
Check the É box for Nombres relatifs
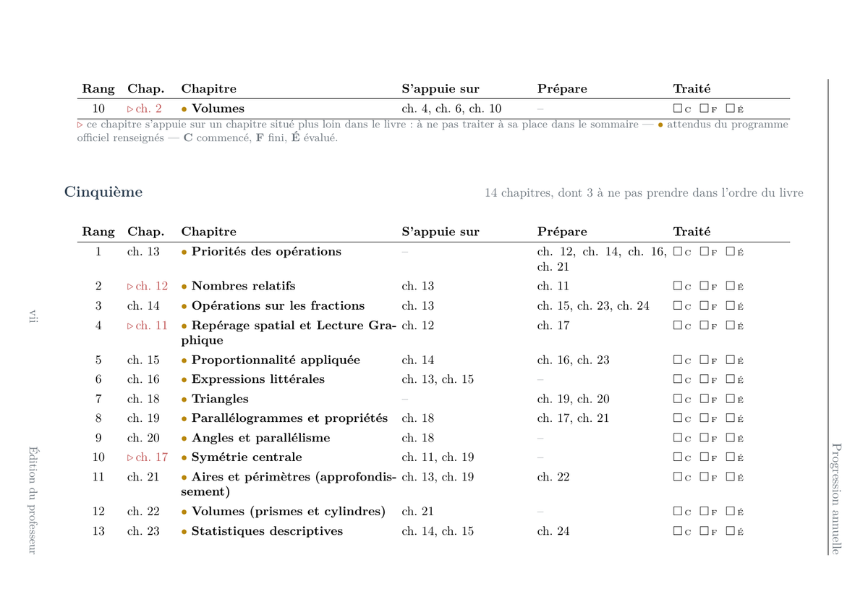(731, 287)
